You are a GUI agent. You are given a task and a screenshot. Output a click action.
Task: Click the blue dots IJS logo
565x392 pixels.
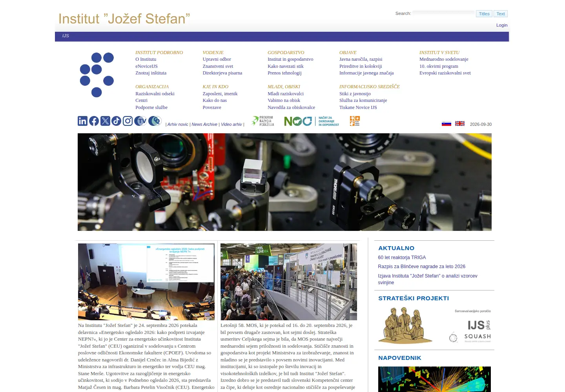[x=97, y=74]
